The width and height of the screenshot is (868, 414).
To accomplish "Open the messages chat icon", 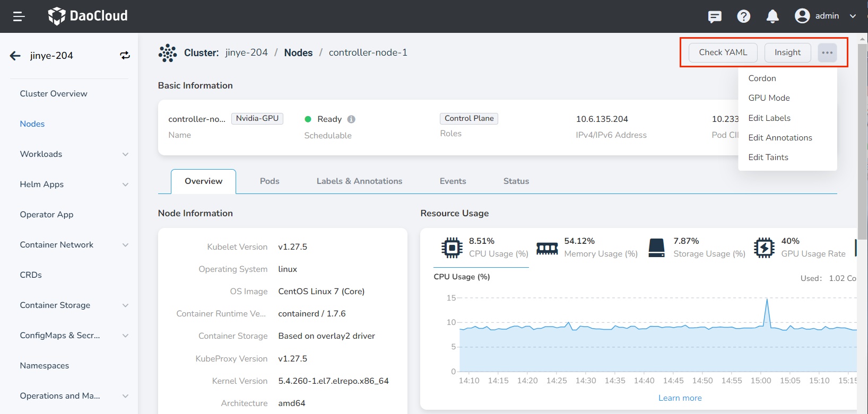I will coord(715,16).
